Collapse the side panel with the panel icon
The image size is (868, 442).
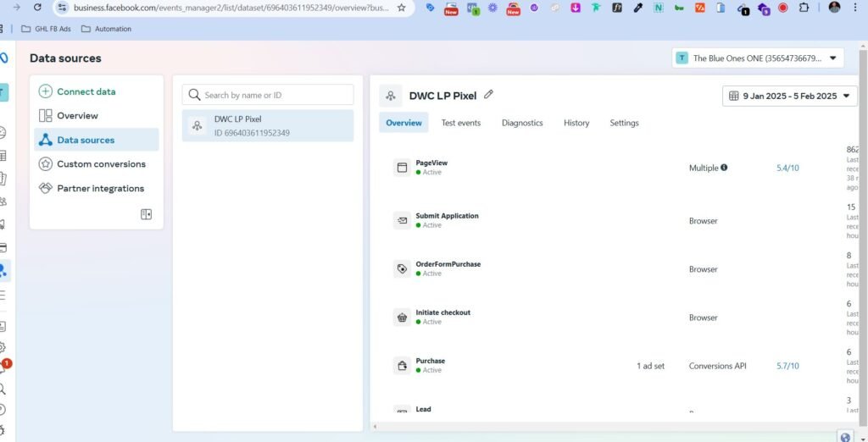coord(146,214)
